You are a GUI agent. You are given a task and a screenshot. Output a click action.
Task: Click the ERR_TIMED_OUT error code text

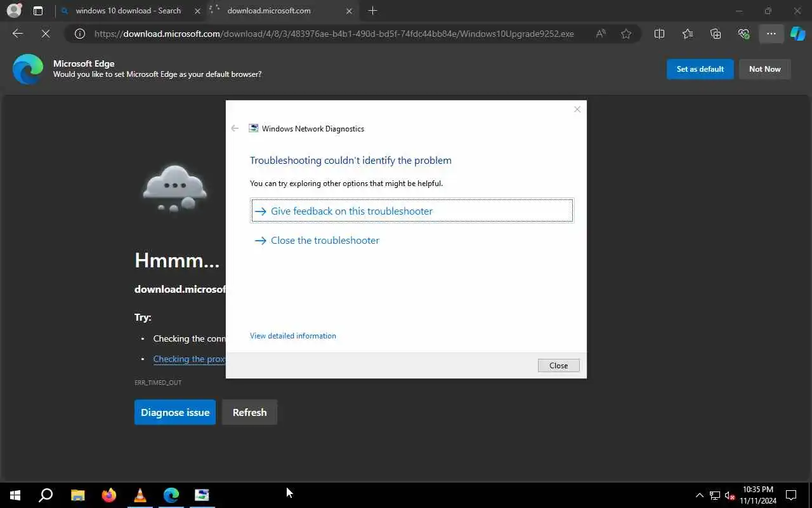(x=158, y=383)
